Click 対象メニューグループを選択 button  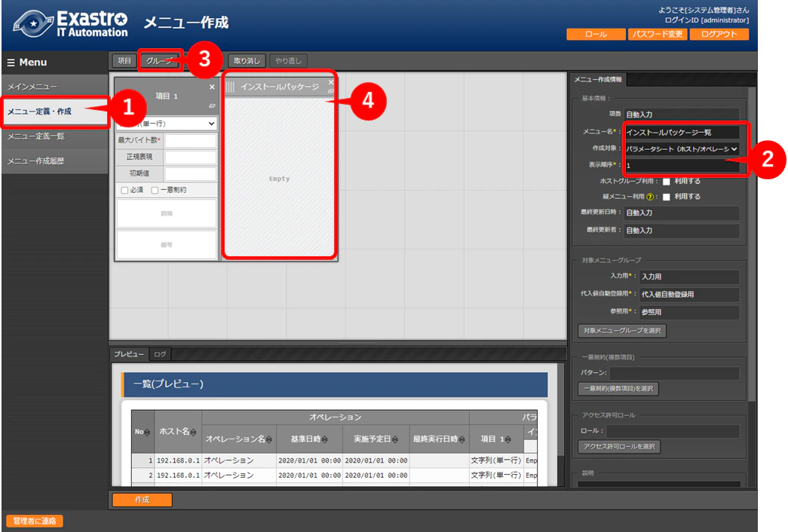(x=622, y=331)
